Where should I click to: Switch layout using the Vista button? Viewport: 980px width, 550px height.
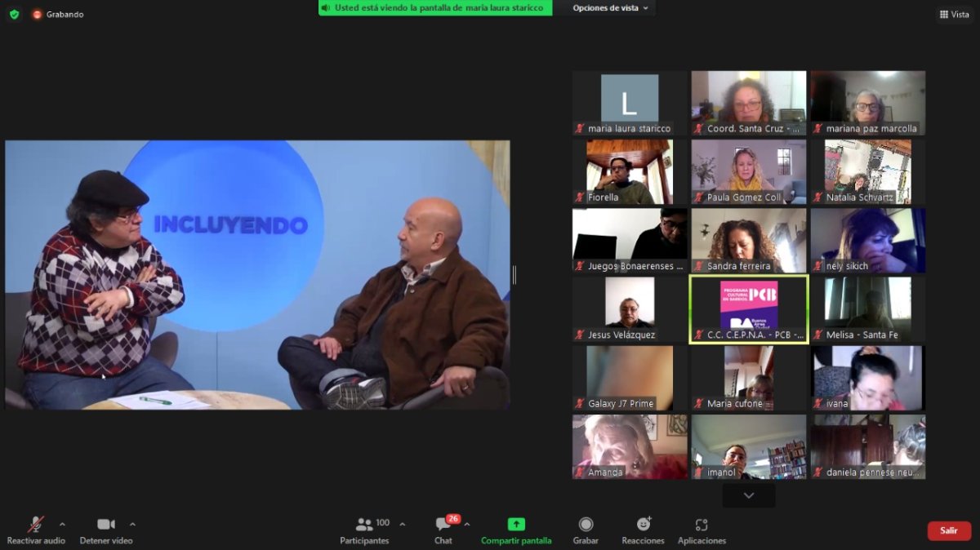[954, 14]
